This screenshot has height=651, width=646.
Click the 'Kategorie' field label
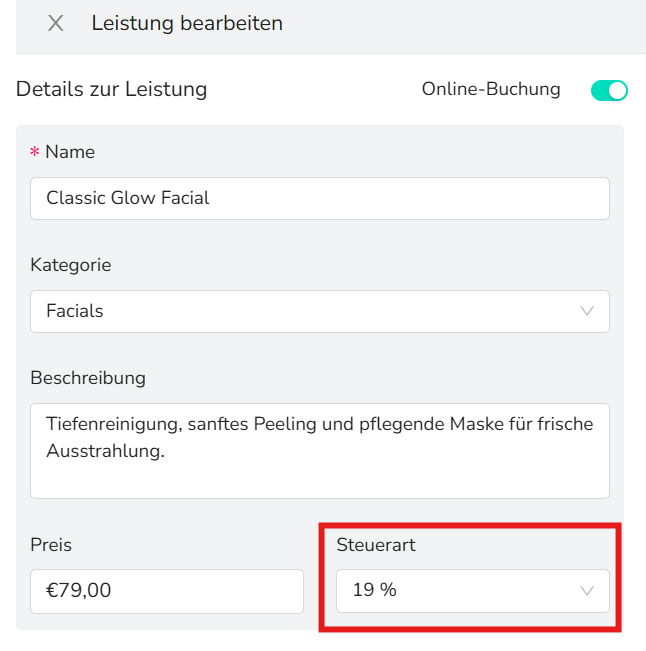click(x=71, y=265)
